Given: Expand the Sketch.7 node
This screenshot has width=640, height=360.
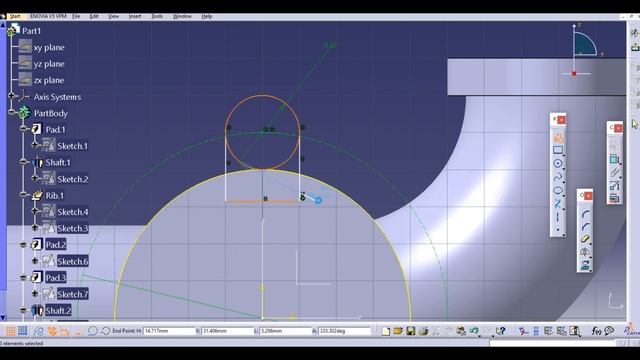Looking at the screenshot, I should tap(35, 294).
